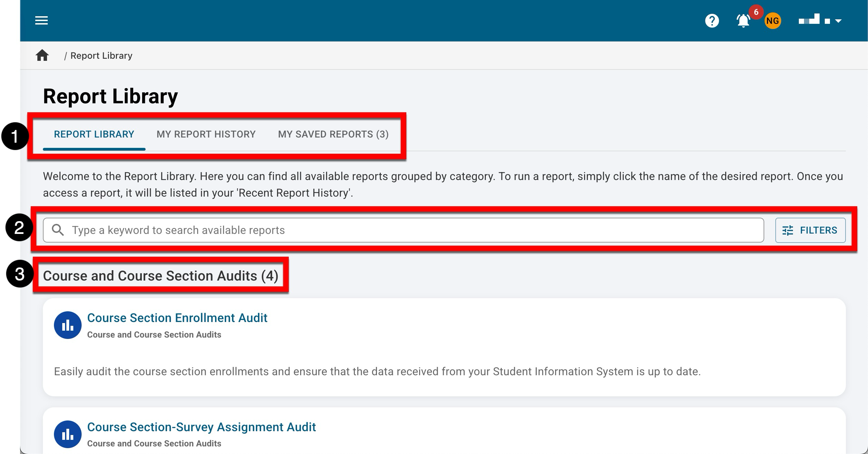Click Course Section-Survey Assignment Audit chart icon
868x454 pixels.
tap(67, 434)
